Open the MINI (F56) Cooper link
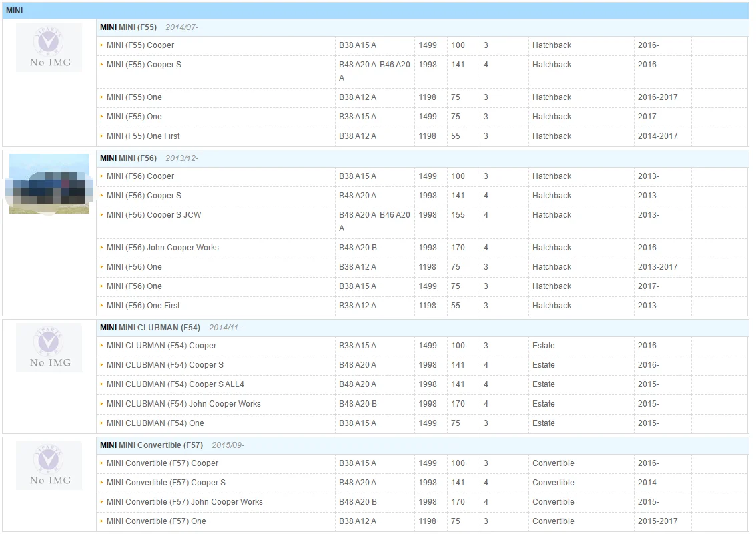The height and width of the screenshot is (534, 756). click(140, 176)
